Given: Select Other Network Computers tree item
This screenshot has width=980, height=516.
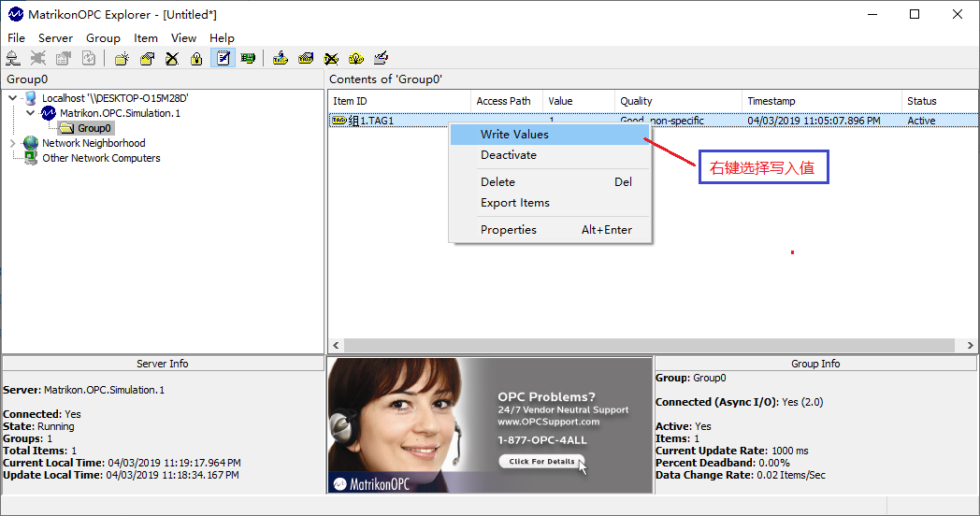Looking at the screenshot, I should point(101,158).
